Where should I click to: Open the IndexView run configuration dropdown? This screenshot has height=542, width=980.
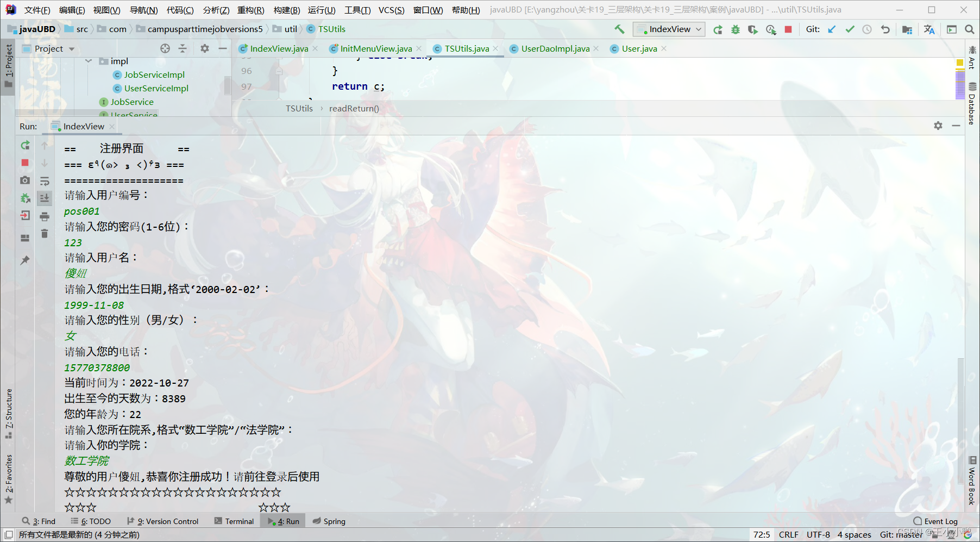coord(669,29)
